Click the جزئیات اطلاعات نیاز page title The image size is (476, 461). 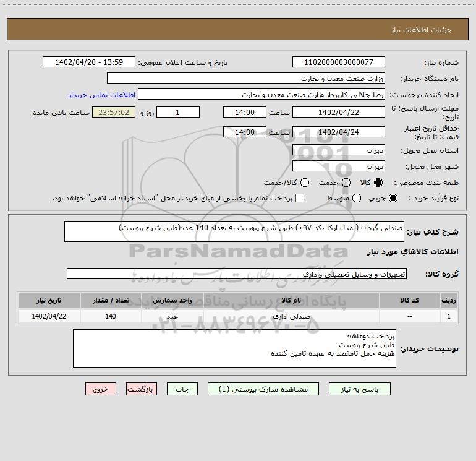(422, 30)
